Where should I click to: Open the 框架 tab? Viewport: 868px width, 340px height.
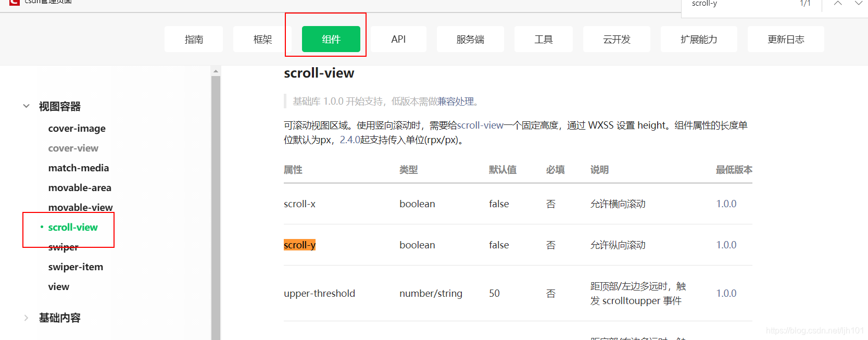click(262, 39)
